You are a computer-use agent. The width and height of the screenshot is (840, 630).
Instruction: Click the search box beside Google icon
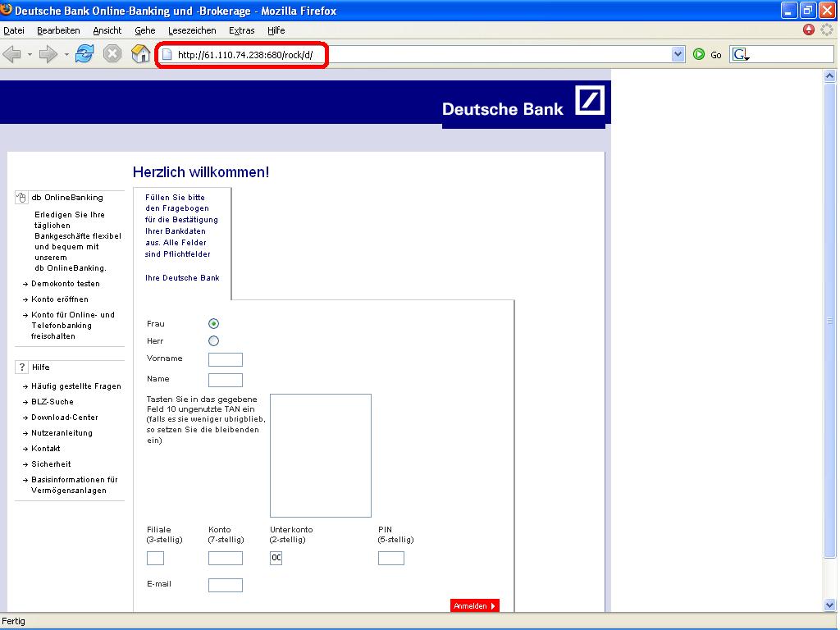pos(792,54)
